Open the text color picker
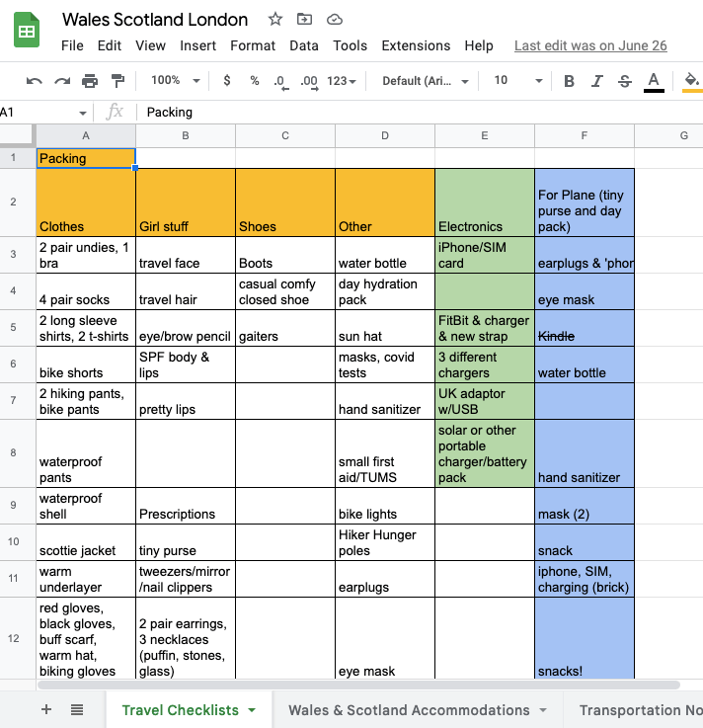This screenshot has height=728, width=703. [654, 81]
